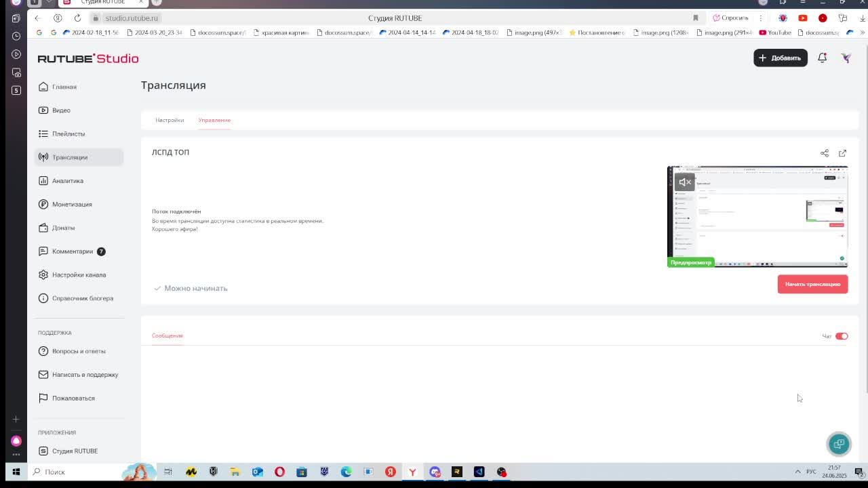
Task: Open Комментарии with 7 badge
Action: [x=72, y=251]
